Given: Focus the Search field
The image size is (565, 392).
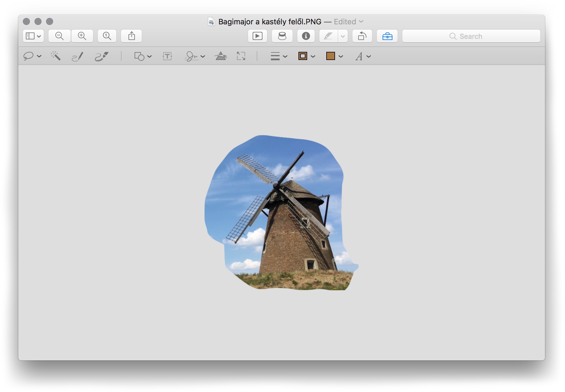Looking at the screenshot, I should pos(471,36).
